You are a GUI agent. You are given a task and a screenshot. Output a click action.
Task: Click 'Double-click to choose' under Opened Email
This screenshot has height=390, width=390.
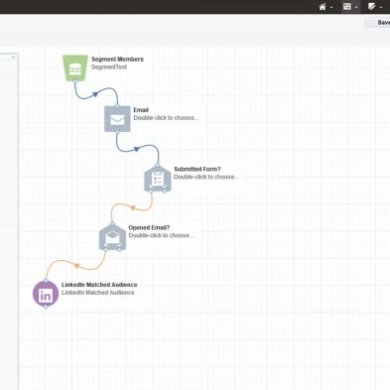[x=161, y=235]
